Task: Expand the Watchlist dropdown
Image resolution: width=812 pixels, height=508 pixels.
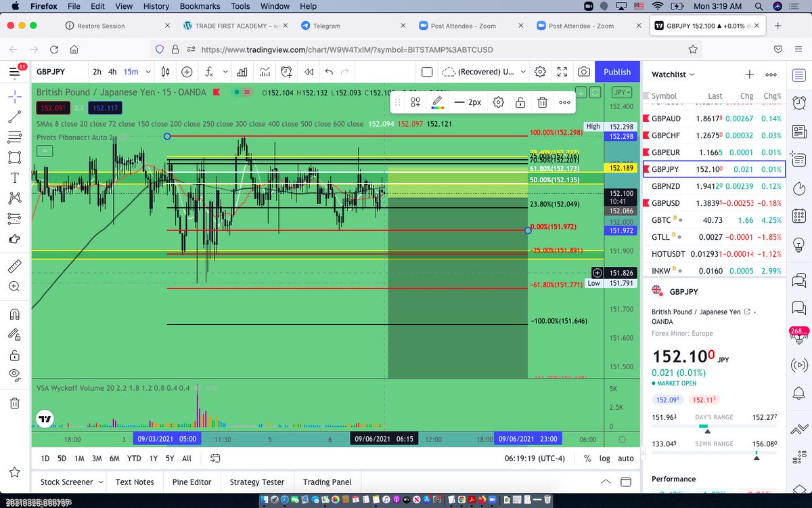Action: 673,75
